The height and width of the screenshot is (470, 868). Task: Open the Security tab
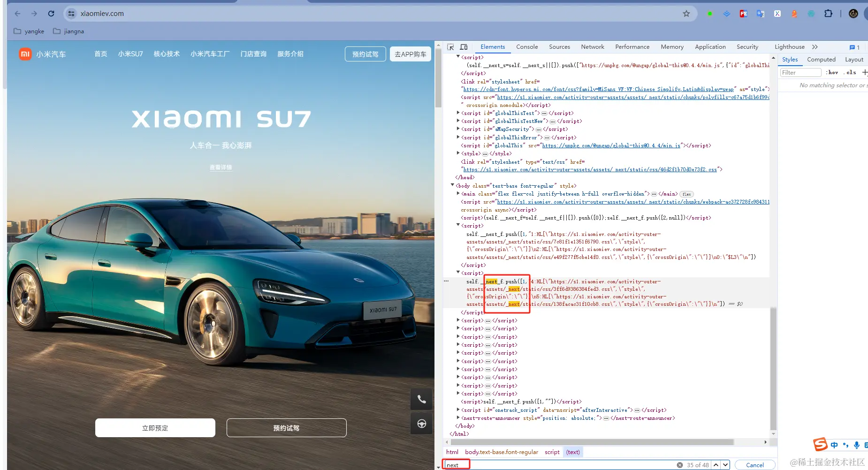[747, 47]
